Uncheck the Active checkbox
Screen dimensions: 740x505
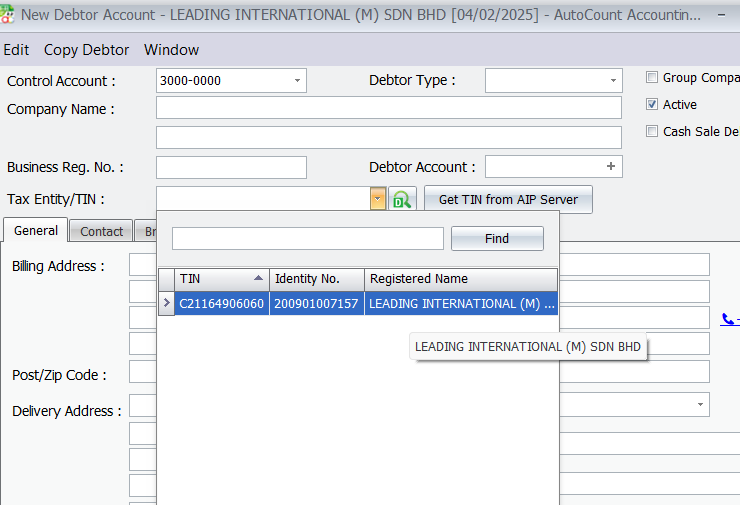pyautogui.click(x=652, y=104)
